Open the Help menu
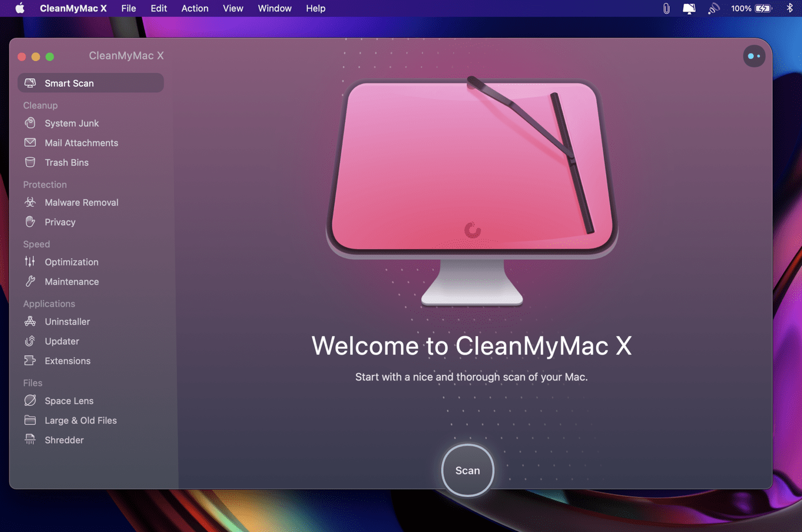 [315, 8]
